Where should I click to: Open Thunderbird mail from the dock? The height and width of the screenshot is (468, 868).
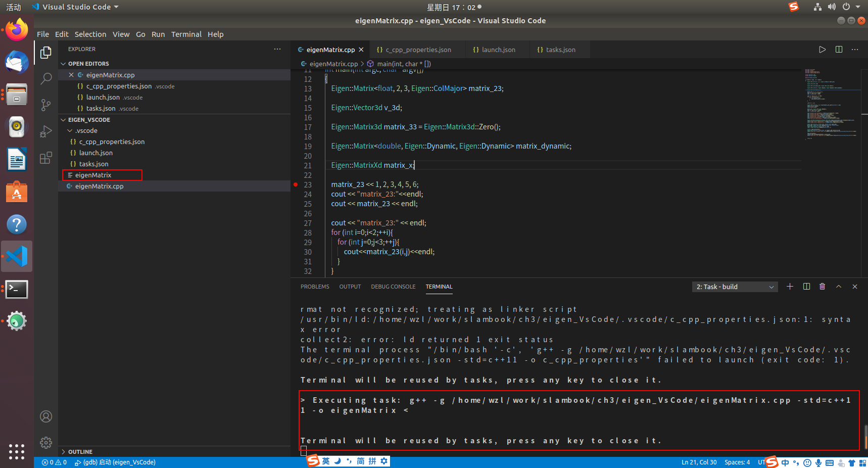pos(17,62)
